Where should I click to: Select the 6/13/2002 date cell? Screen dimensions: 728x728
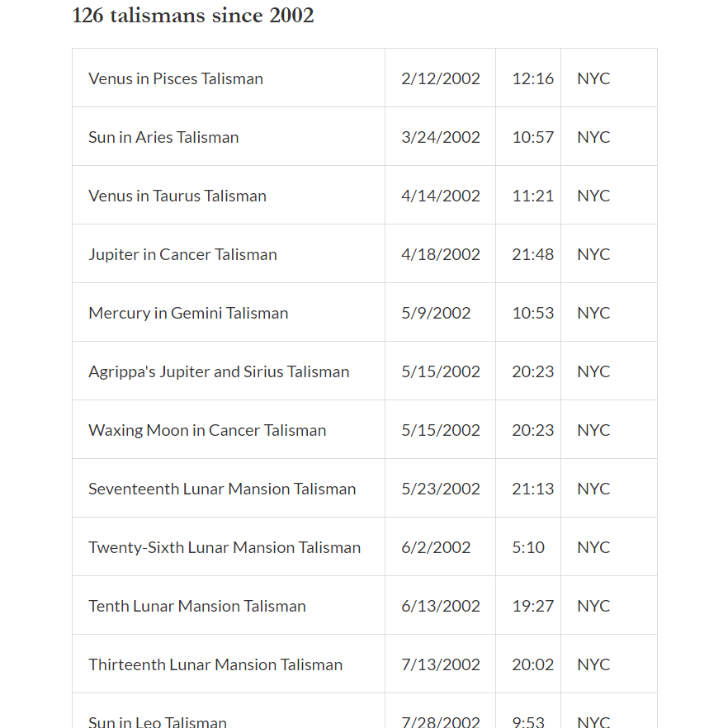point(441,606)
